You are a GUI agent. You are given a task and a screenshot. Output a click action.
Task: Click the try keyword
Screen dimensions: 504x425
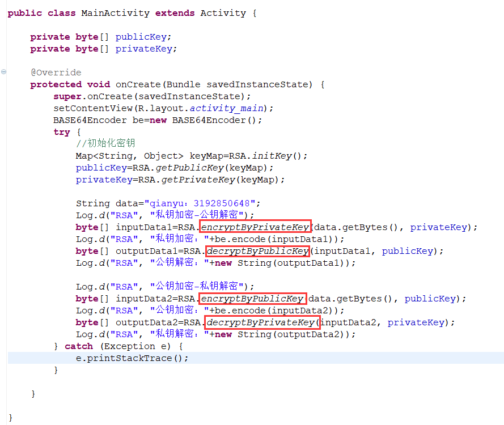(x=62, y=133)
